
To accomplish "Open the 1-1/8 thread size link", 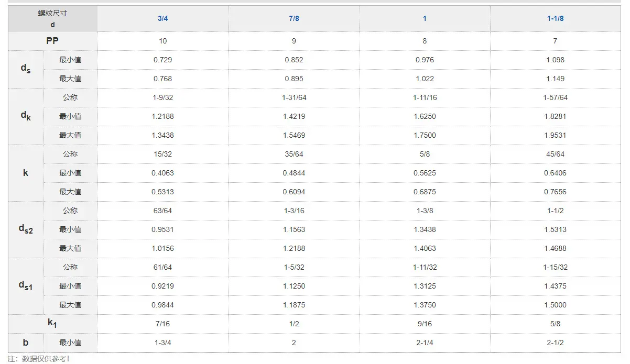I will pyautogui.click(x=555, y=18).
